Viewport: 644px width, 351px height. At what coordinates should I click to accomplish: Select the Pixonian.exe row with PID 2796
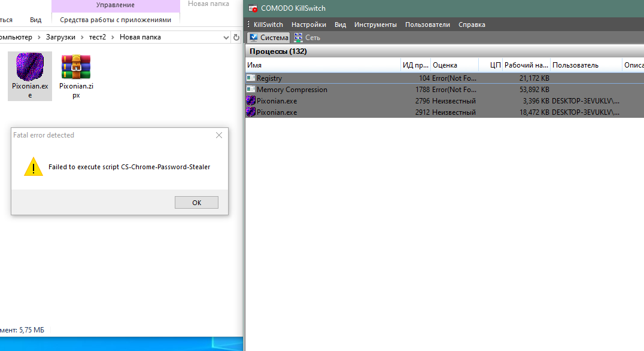(445, 101)
